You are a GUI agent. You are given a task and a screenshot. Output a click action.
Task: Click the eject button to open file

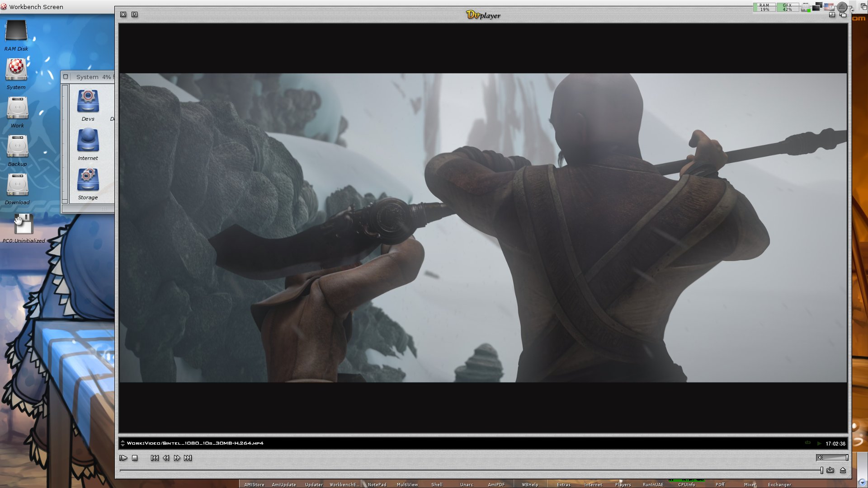843,470
